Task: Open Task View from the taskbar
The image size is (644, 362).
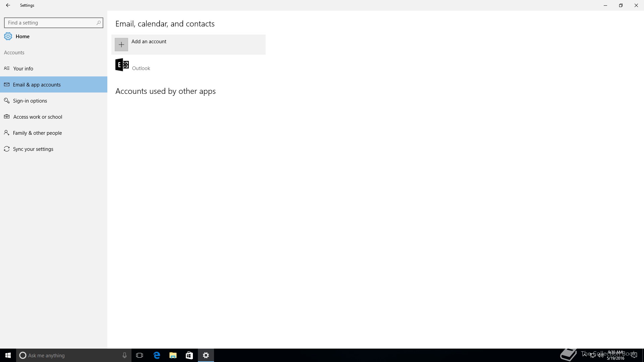Action: pyautogui.click(x=140, y=355)
